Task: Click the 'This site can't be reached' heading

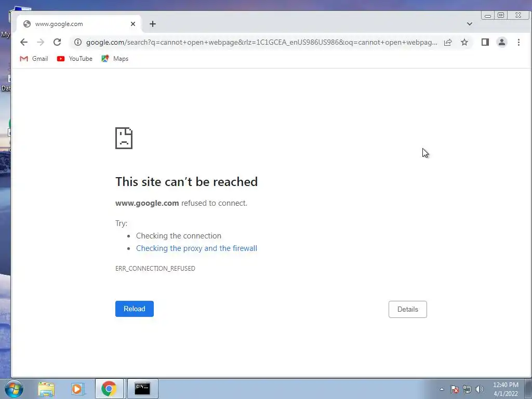Action: (187, 181)
